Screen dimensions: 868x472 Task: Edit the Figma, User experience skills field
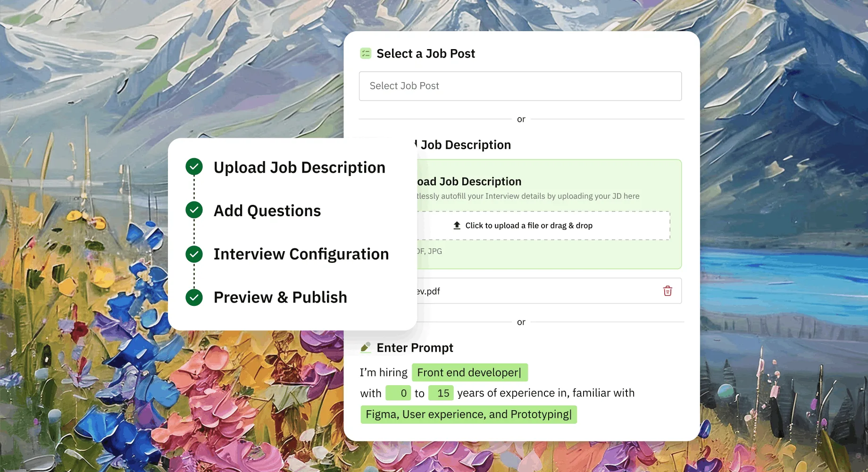[x=469, y=414]
